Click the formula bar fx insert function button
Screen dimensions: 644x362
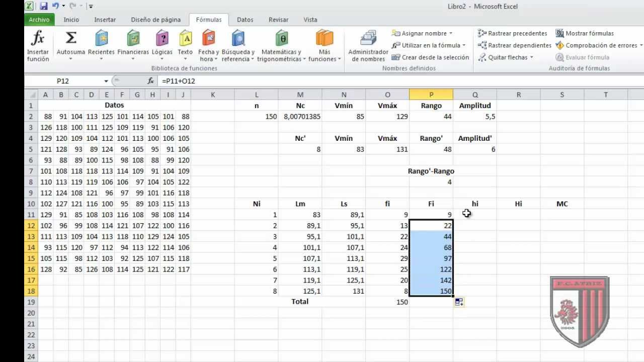pyautogui.click(x=150, y=81)
